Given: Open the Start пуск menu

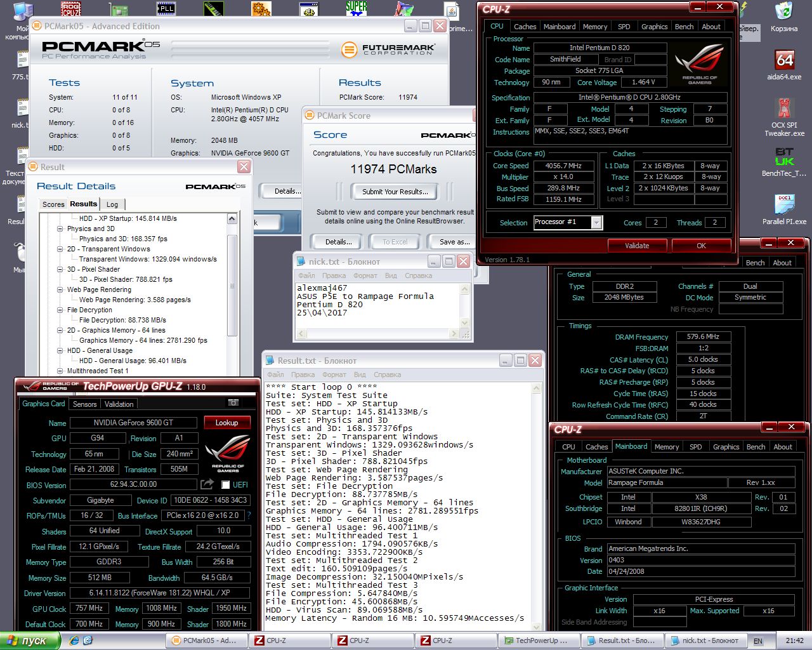Looking at the screenshot, I should coord(30,640).
